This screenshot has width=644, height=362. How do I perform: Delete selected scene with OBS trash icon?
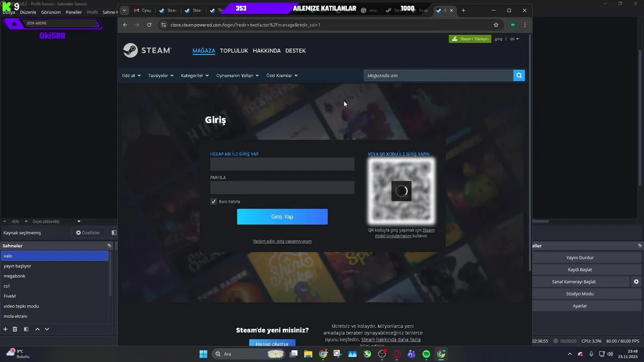coord(15,329)
